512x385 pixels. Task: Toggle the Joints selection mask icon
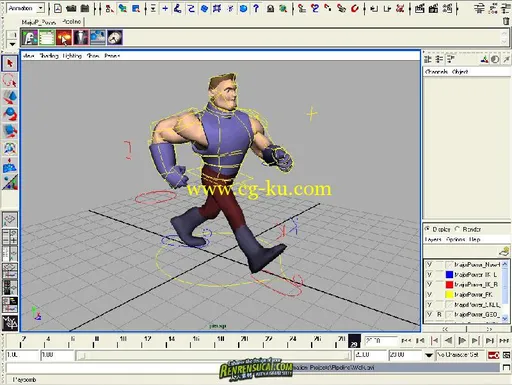[178, 8]
